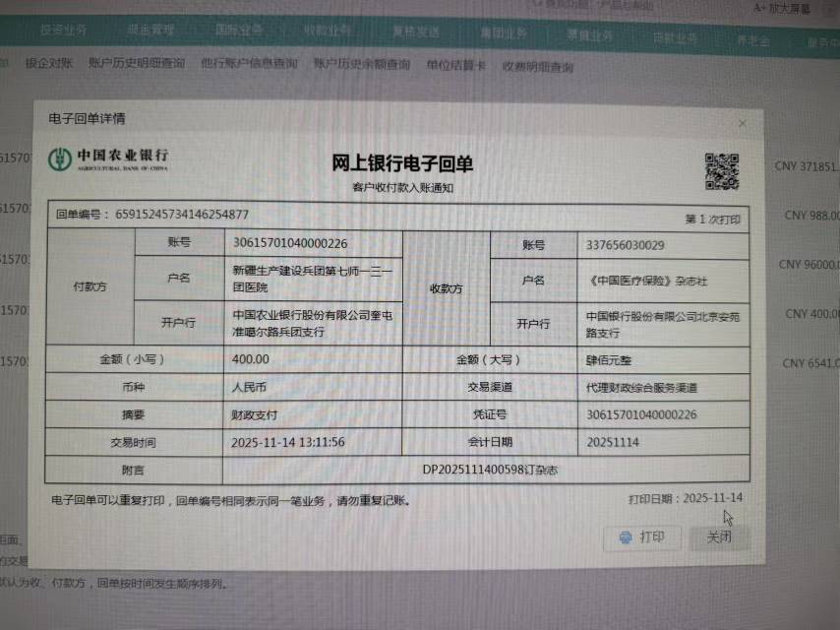Click the printer icon on 打印 button
The image size is (840, 630).
(x=625, y=537)
